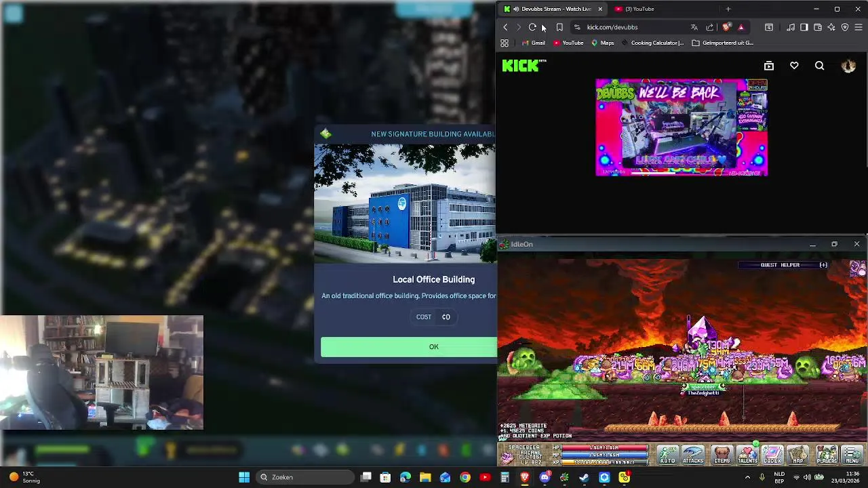This screenshot has height=488, width=868.
Task: Open Brave playlist music note icon
Action: (791, 27)
